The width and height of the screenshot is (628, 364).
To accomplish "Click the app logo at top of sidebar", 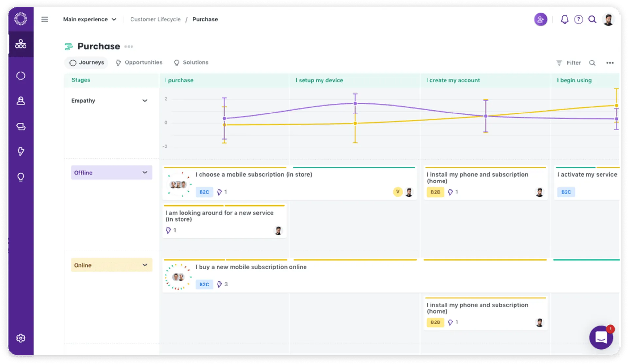I will (x=21, y=19).
